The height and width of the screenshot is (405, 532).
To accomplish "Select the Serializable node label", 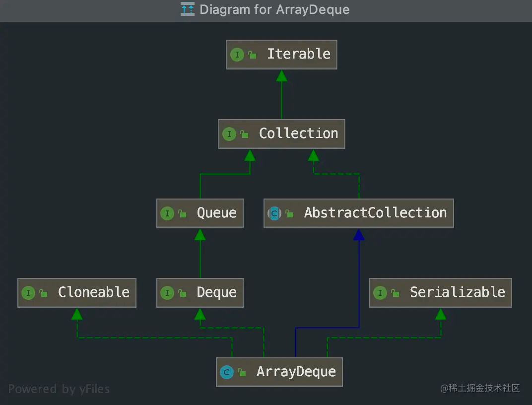I will (457, 292).
